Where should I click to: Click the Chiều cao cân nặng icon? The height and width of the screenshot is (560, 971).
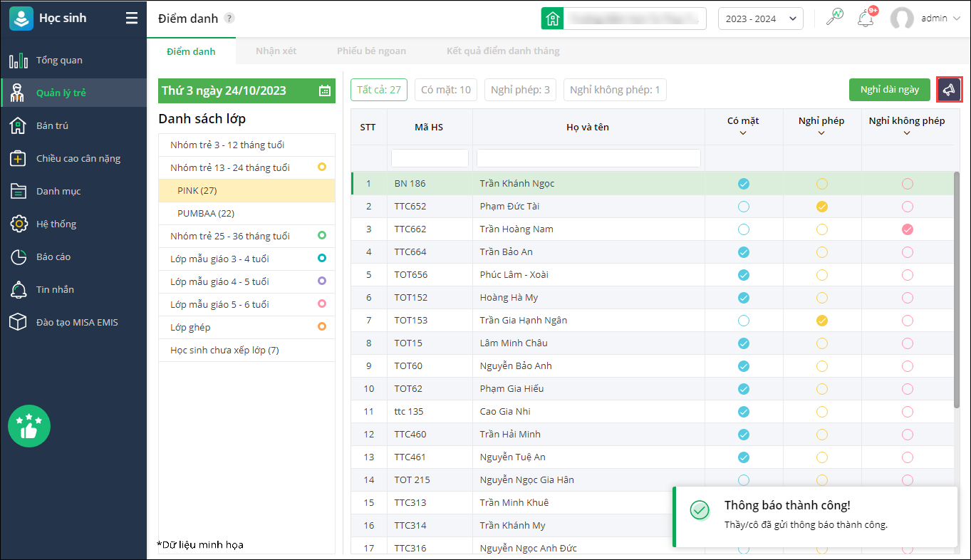pos(19,159)
